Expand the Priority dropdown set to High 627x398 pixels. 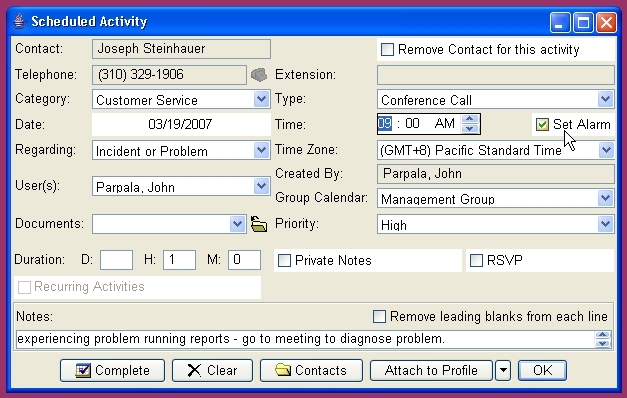coord(605,224)
